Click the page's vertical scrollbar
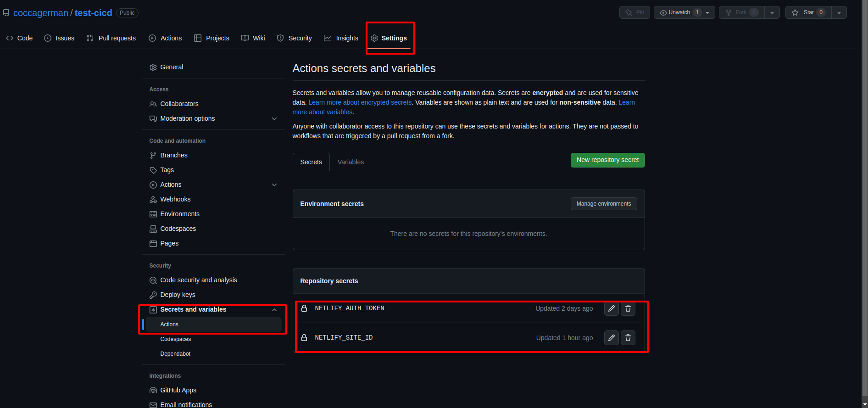 (x=865, y=197)
